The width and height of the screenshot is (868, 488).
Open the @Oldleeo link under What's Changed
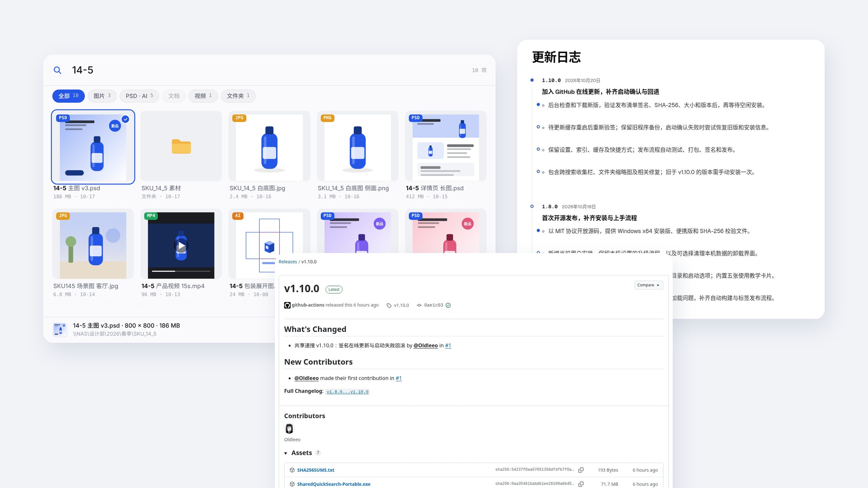pos(425,346)
